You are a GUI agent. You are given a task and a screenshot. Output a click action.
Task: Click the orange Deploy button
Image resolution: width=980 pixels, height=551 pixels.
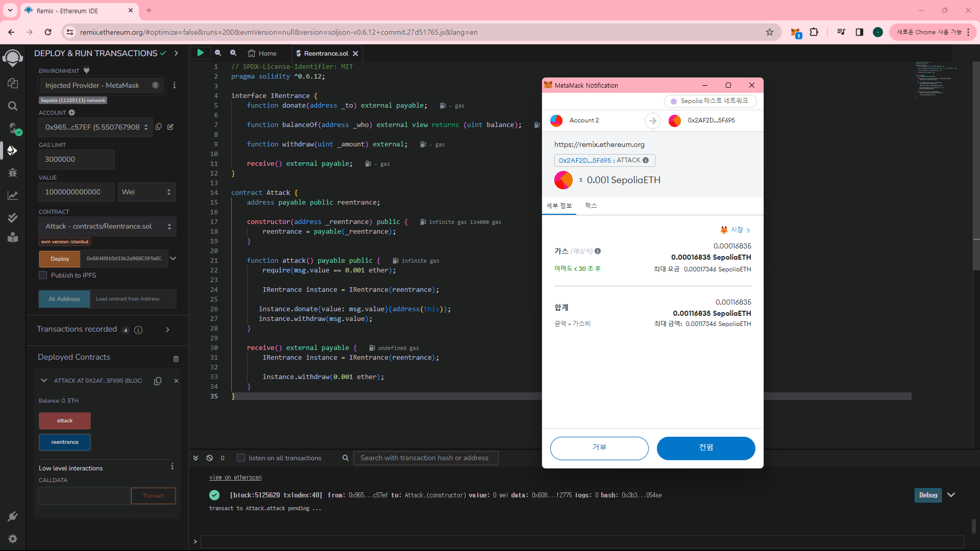click(60, 259)
